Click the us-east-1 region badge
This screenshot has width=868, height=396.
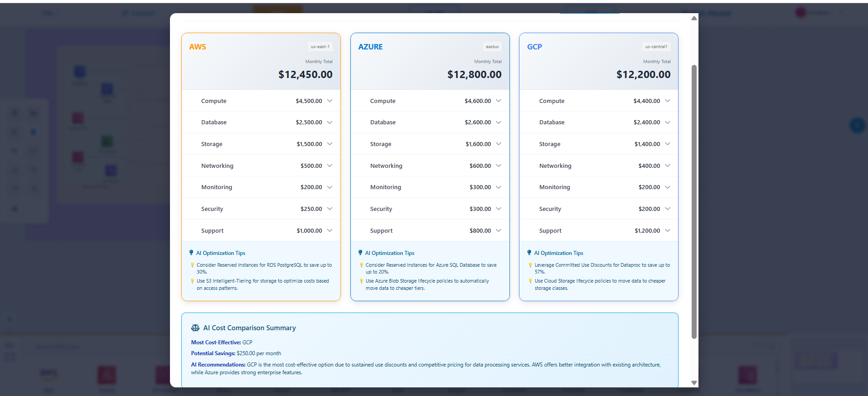[320, 47]
